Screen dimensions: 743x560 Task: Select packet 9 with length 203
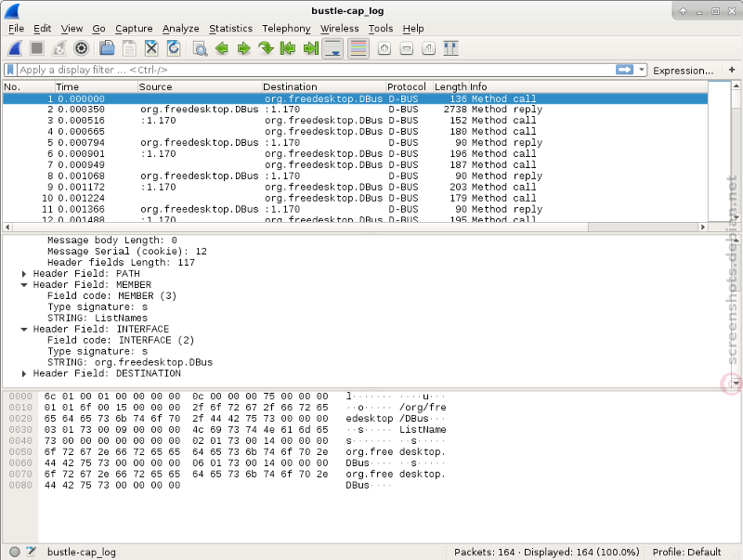pos(356,188)
